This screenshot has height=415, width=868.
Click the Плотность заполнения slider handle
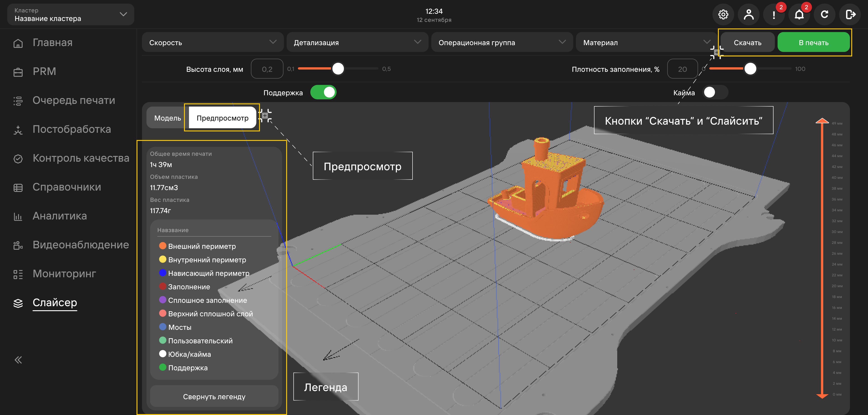coord(750,69)
